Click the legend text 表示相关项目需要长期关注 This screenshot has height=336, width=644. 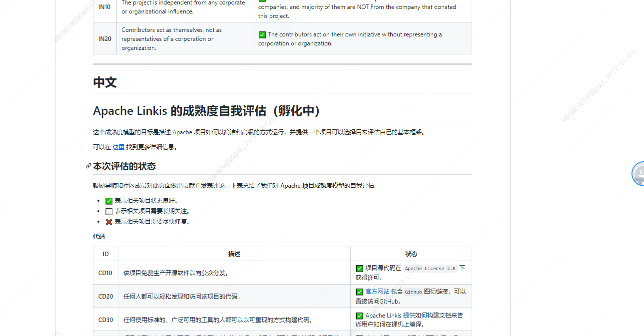(152, 211)
